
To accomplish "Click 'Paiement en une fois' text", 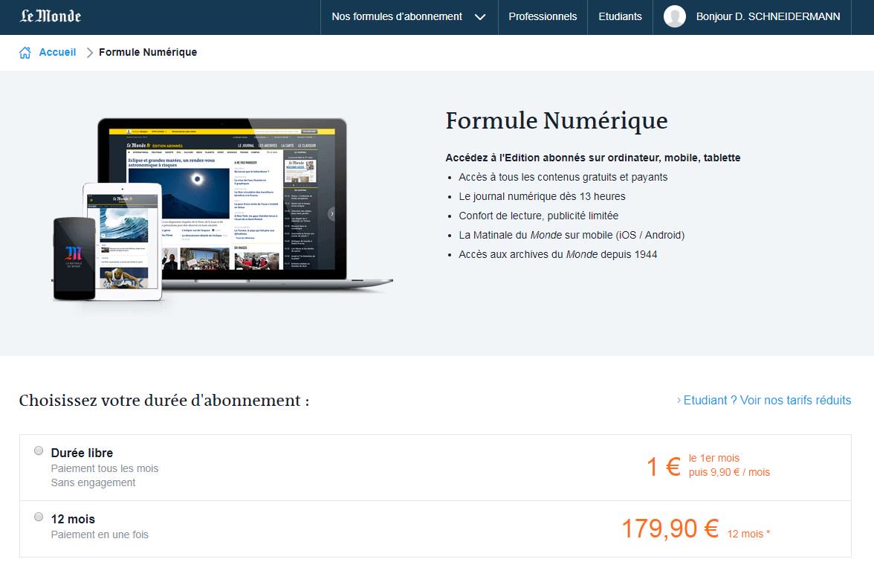I will coord(100,534).
